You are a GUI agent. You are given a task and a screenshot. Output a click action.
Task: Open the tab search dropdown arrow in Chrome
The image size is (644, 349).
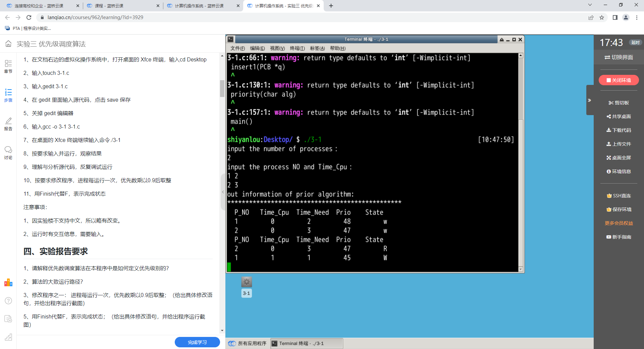pos(590,5)
